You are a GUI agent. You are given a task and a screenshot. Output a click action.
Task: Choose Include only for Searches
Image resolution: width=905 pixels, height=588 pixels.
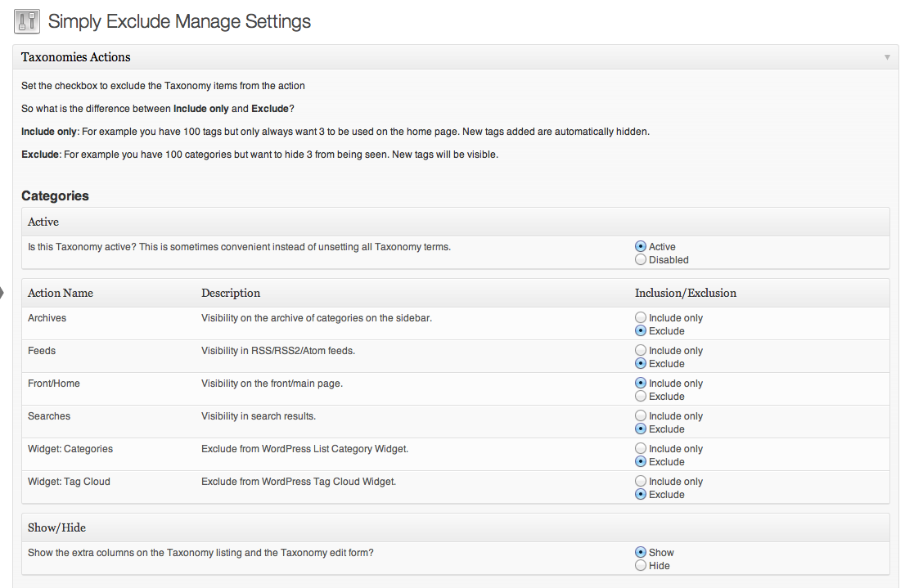[641, 415]
